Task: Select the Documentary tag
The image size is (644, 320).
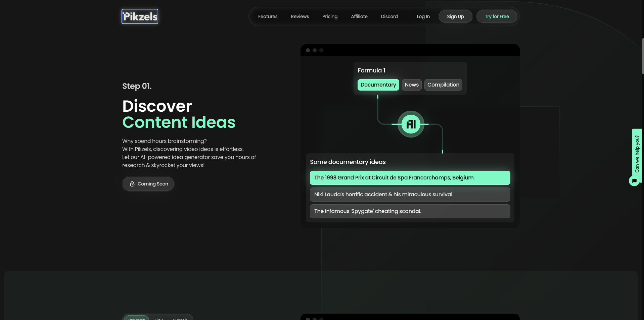Action: (x=378, y=85)
